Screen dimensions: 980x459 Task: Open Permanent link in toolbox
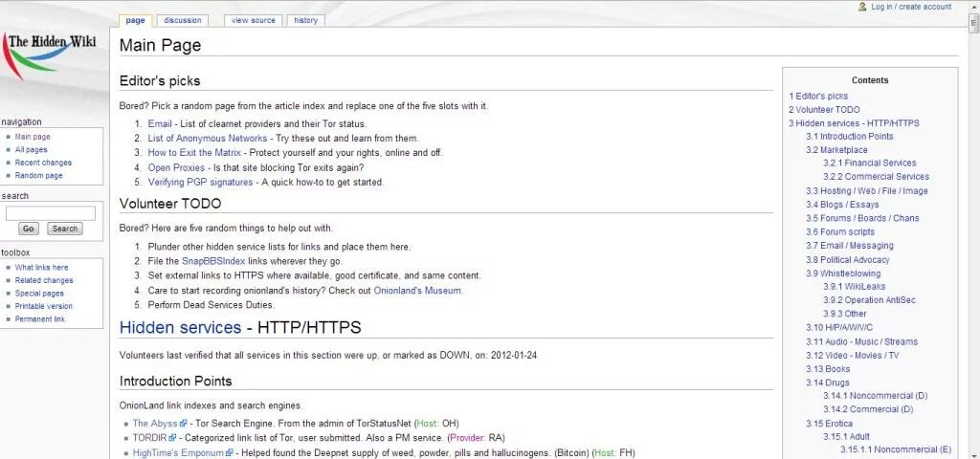[40, 319]
